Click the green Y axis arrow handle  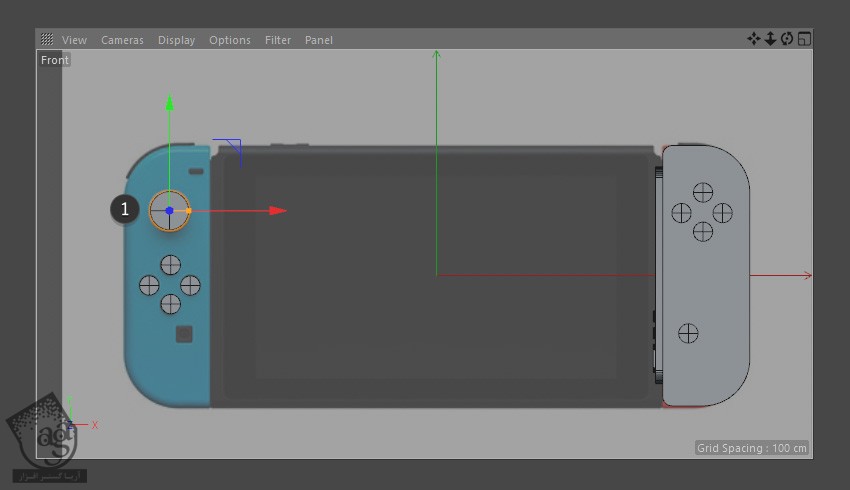(x=170, y=102)
